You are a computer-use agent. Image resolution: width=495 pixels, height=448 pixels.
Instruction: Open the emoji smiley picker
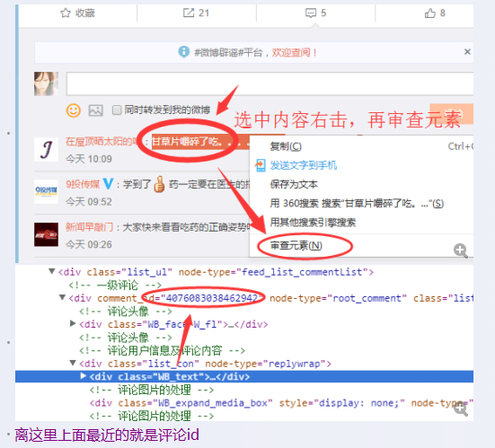[x=74, y=110]
